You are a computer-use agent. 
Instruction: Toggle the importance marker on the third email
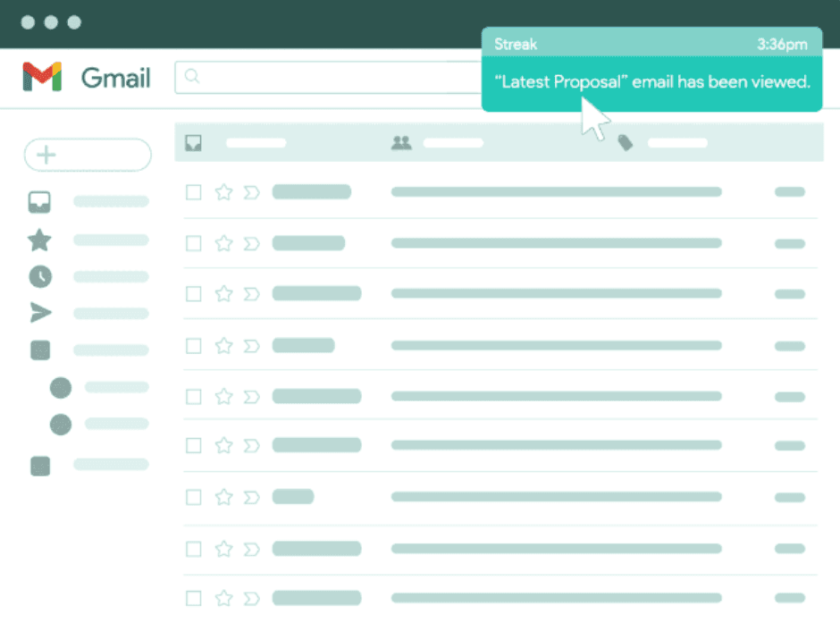[254, 293]
